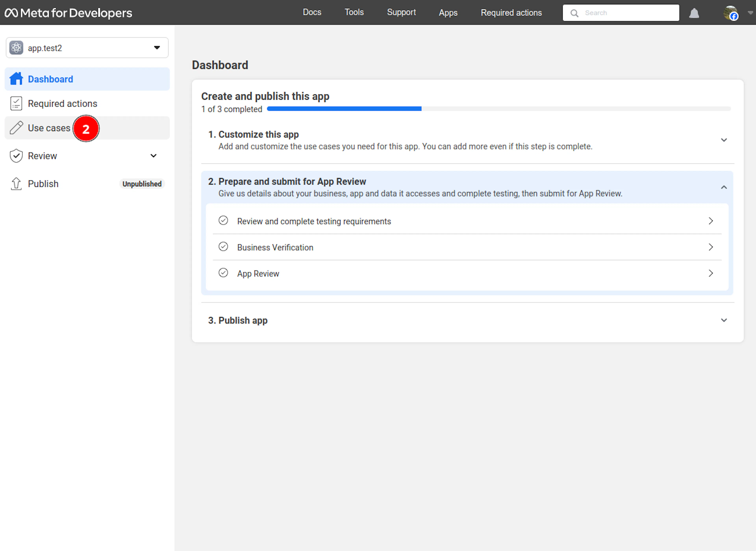Click the app.test2 app icon
This screenshot has height=551, width=756.
click(x=16, y=48)
